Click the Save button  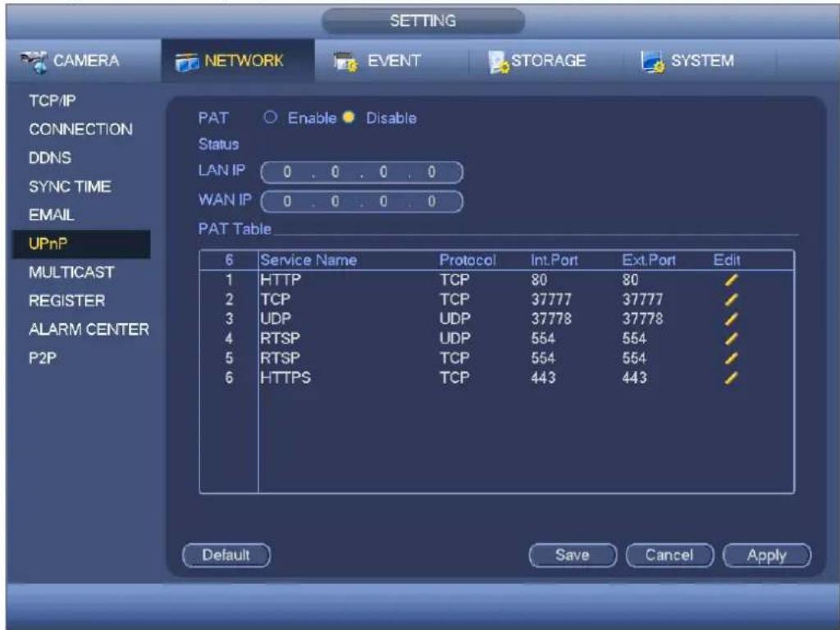[x=573, y=555]
